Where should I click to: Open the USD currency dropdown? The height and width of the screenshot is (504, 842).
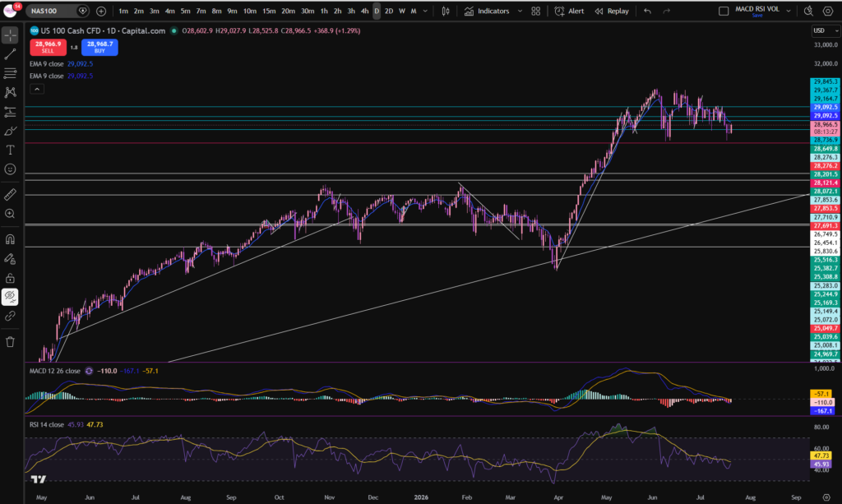pyautogui.click(x=826, y=30)
